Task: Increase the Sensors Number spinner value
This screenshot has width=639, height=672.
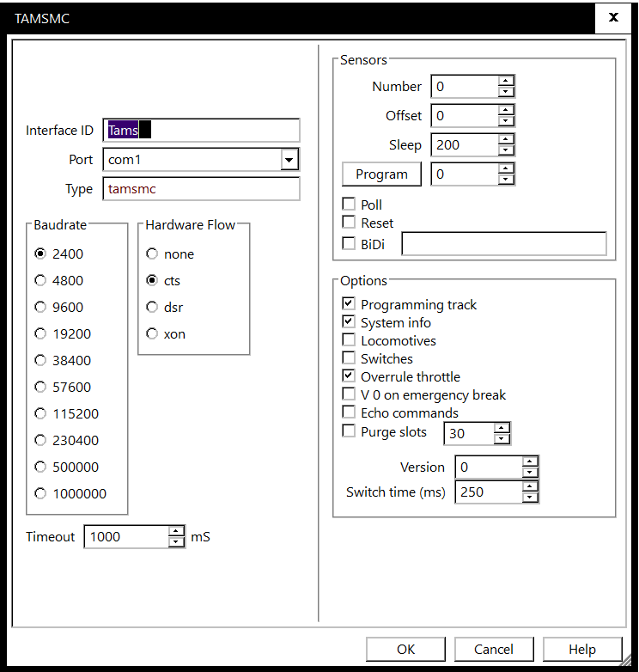Action: tap(506, 81)
